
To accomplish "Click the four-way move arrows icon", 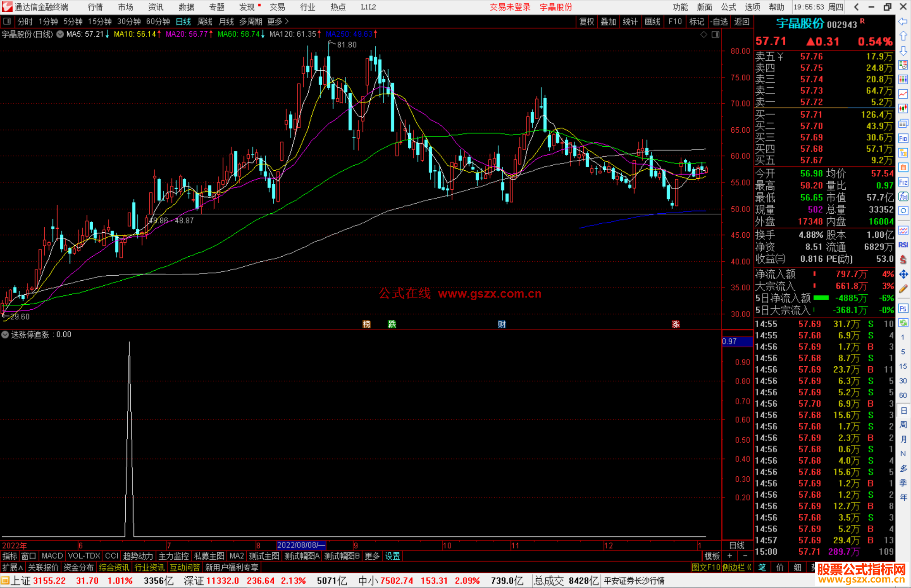I will (903, 274).
